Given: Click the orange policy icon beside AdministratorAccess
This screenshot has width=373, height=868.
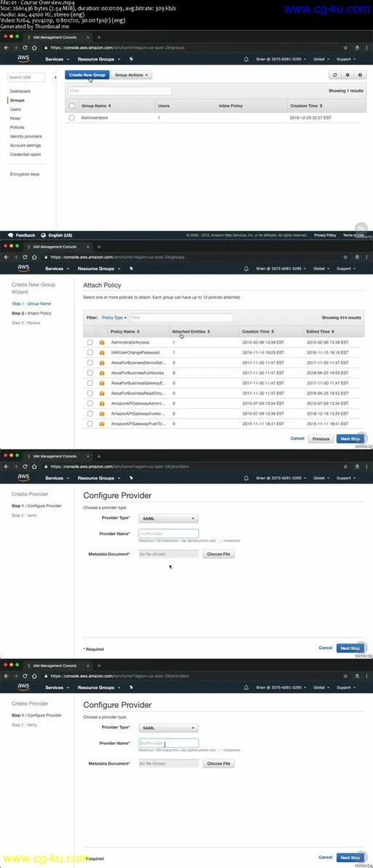Looking at the screenshot, I should pos(102,343).
